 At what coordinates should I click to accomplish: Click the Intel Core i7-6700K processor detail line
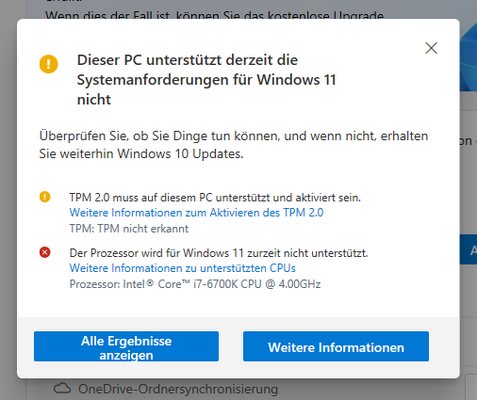pyautogui.click(x=195, y=284)
